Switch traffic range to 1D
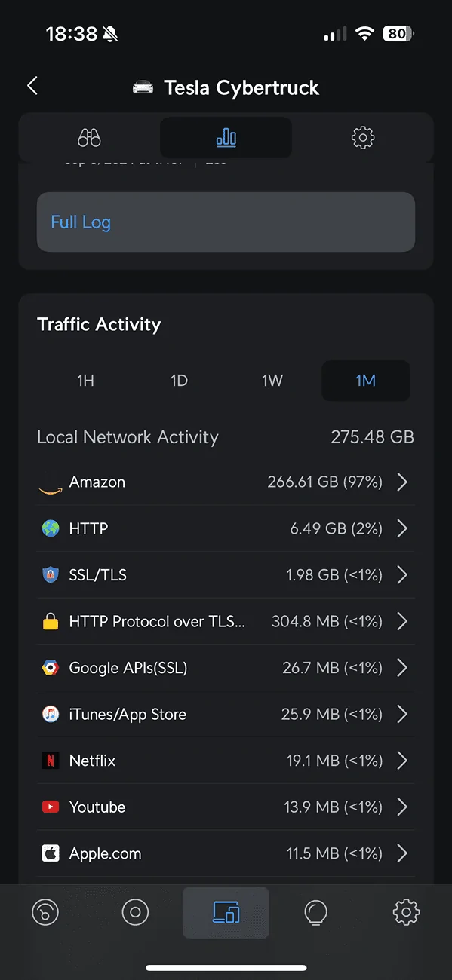The image size is (452, 980). 179,381
